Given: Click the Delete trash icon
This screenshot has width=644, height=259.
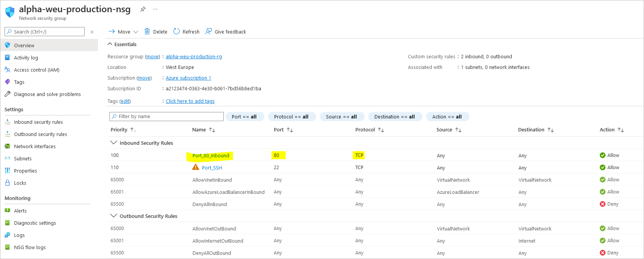Looking at the screenshot, I should (147, 31).
